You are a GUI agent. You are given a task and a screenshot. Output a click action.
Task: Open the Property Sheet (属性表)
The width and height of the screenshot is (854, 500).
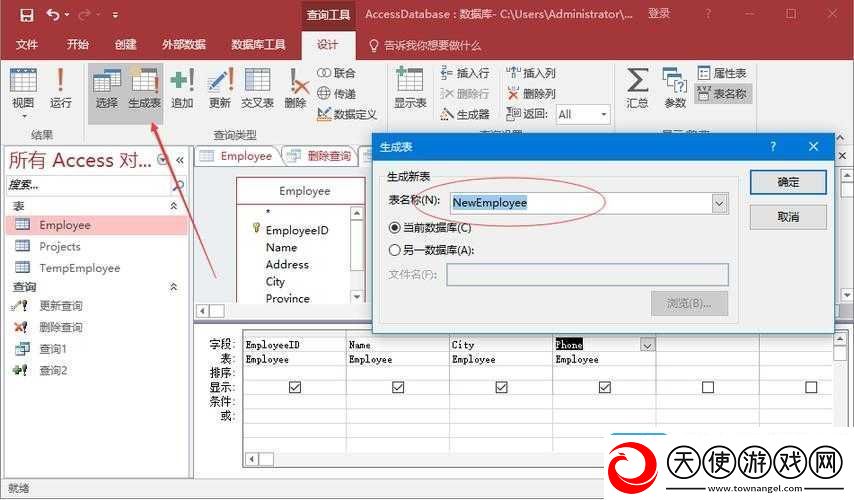pos(722,73)
